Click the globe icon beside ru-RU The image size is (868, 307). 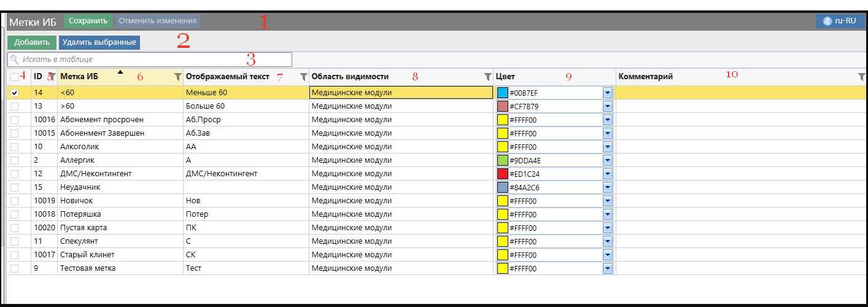point(827,21)
